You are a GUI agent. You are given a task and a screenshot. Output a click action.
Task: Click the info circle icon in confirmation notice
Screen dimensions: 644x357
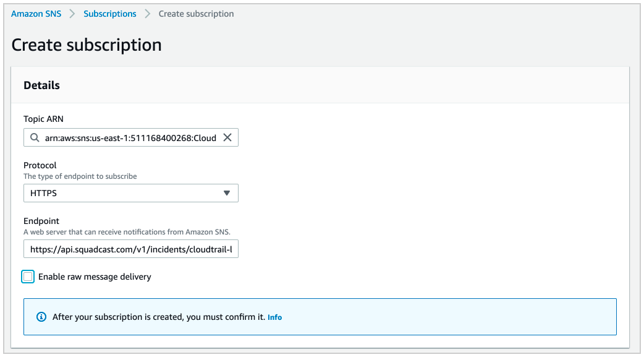(x=41, y=317)
